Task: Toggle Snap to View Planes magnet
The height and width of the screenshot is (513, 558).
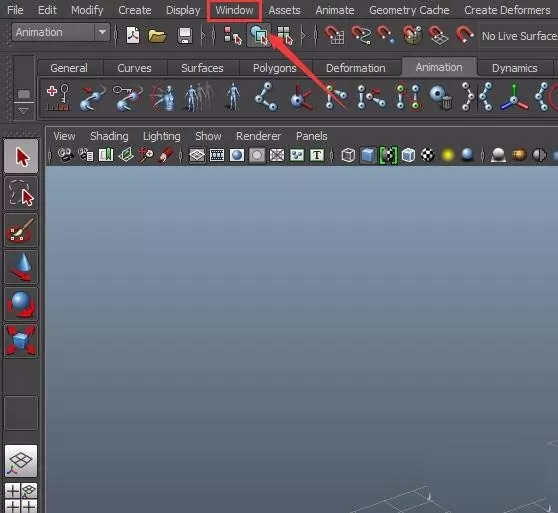Action: coord(438,35)
